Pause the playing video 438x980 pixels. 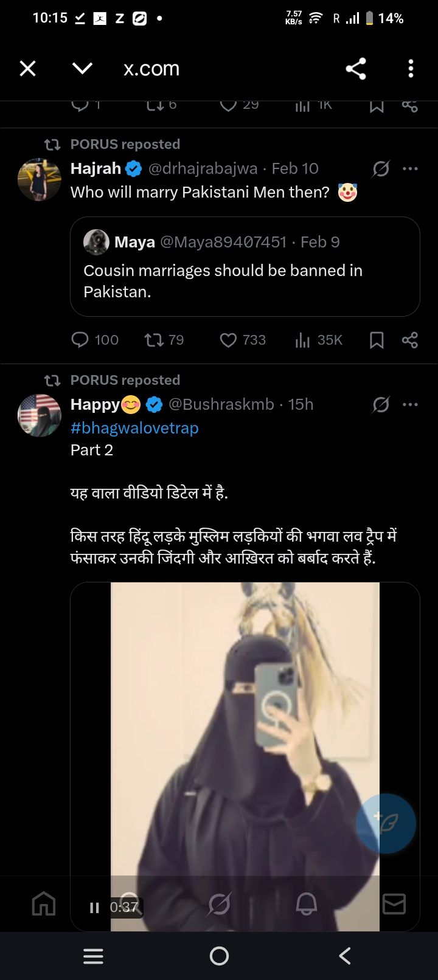[x=94, y=908]
